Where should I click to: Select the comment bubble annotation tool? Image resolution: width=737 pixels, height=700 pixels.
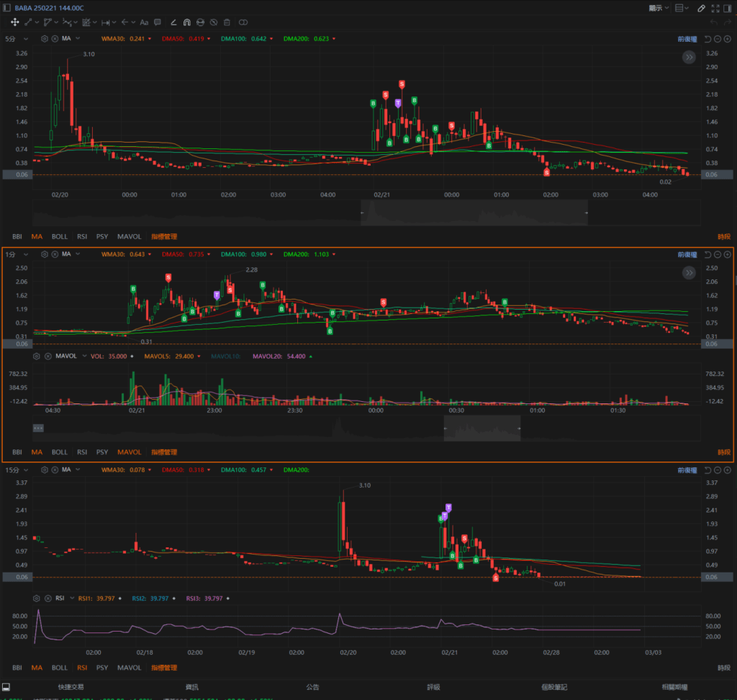coord(158,22)
